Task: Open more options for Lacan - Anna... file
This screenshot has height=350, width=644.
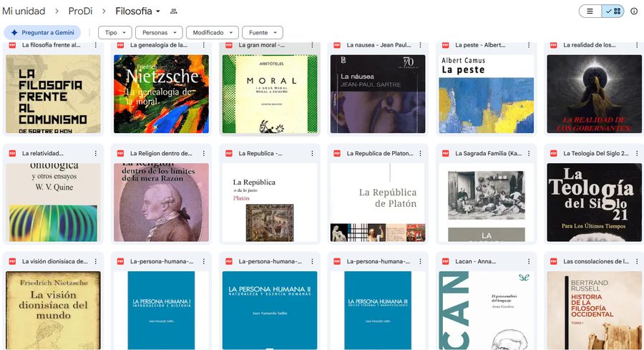Action: (529, 261)
